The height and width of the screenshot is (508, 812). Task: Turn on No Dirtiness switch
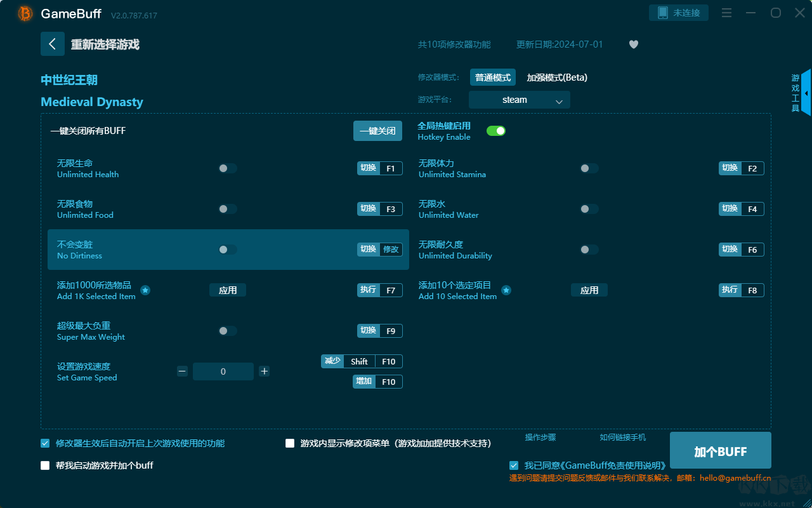[x=228, y=250]
